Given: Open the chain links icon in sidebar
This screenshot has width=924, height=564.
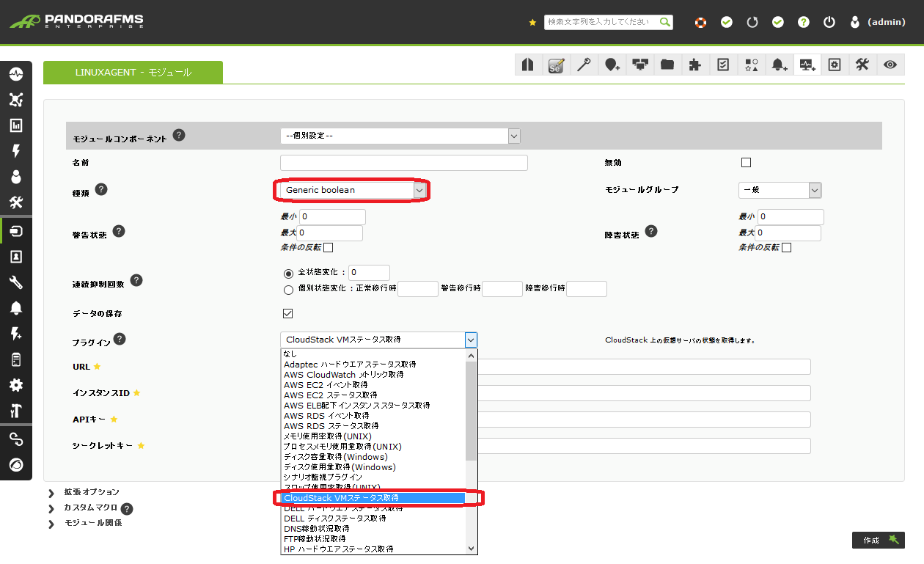Looking at the screenshot, I should point(16,439).
